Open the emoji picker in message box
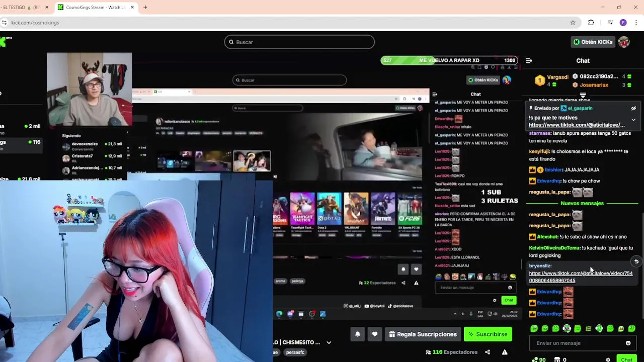The width and height of the screenshot is (644, 362). [628, 343]
